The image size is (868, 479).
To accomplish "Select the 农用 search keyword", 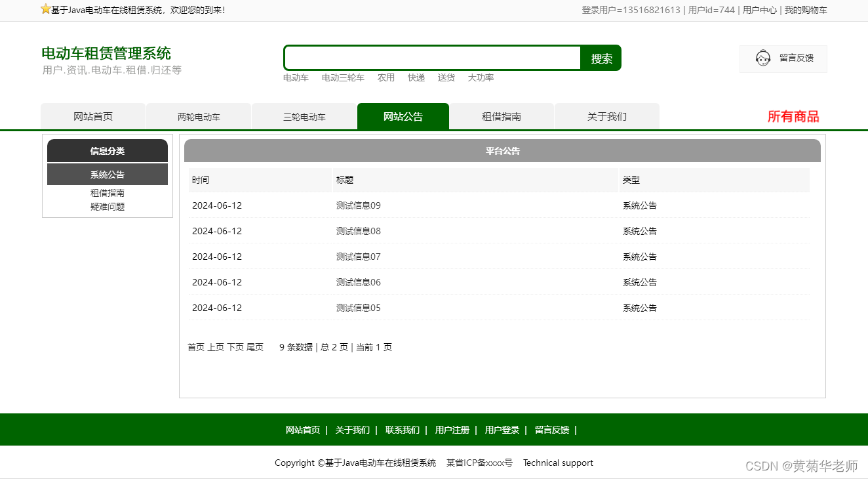I will pos(386,77).
